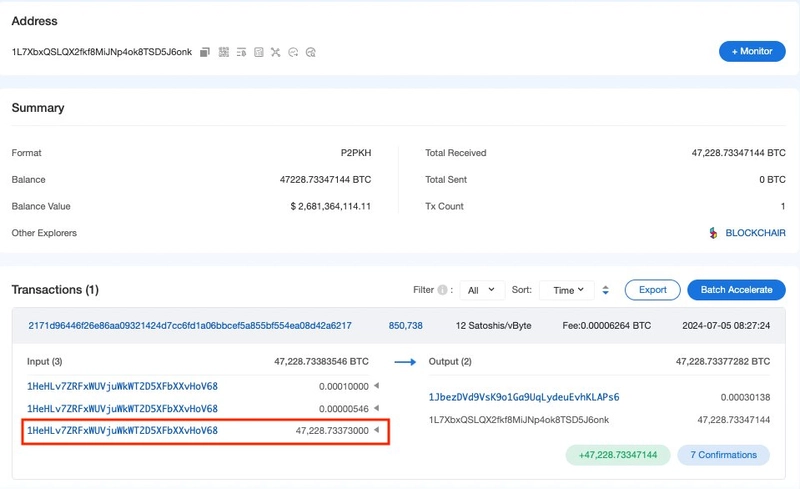The height and width of the screenshot is (489, 800).
Task: Click the Blockchair logo icon
Action: pos(713,233)
